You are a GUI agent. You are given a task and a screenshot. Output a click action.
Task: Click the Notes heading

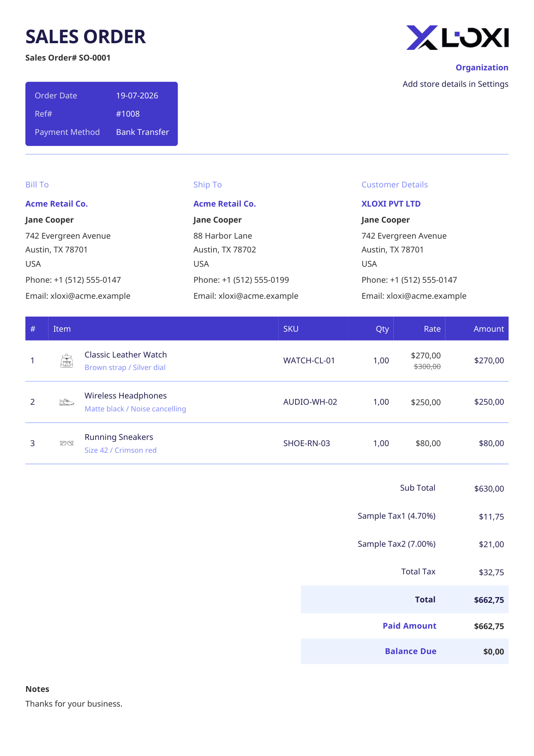(37, 689)
